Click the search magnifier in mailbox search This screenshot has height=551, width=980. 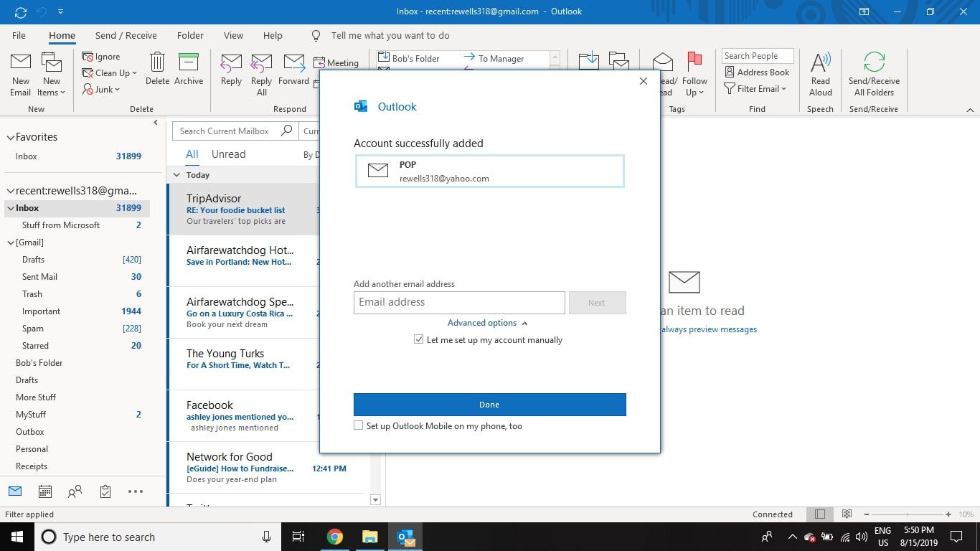(x=287, y=131)
